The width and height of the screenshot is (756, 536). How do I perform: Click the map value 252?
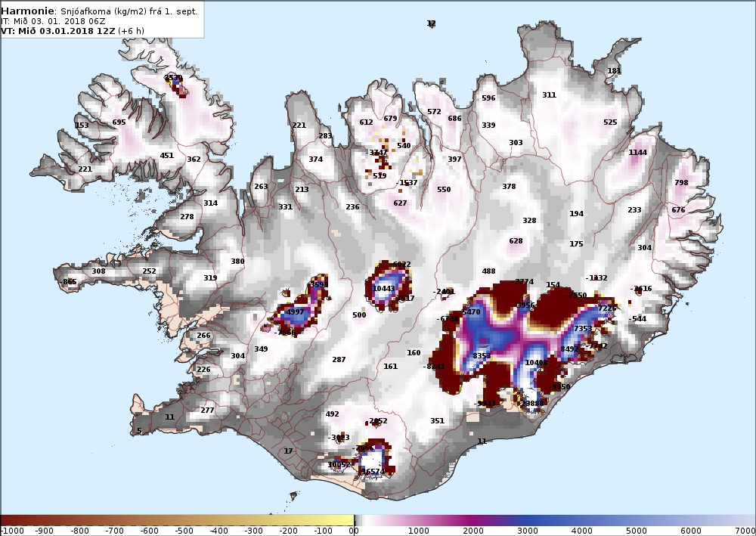(149, 271)
